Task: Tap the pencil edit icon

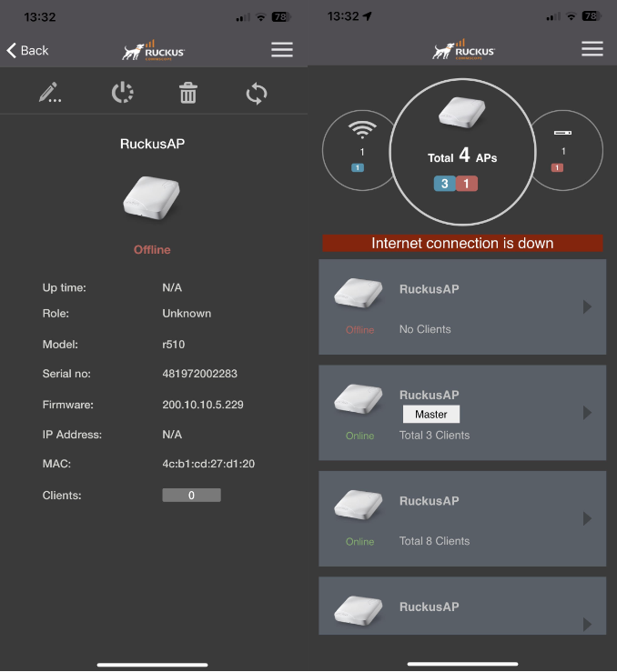Action: pyautogui.click(x=49, y=93)
